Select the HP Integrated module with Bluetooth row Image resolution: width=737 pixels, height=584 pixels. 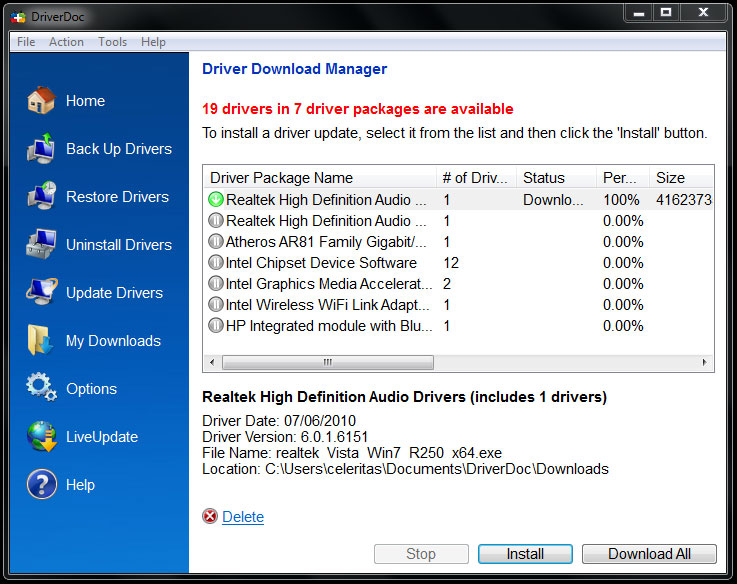coord(459,325)
